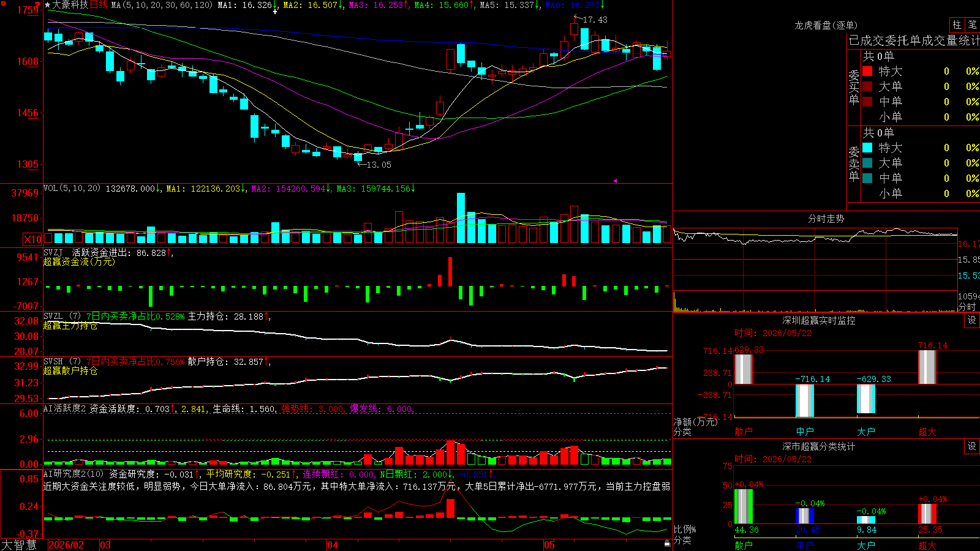Image resolution: width=980 pixels, height=551 pixels.
Task: Click the 爆发线: 6.000 readout
Action: click(x=382, y=409)
